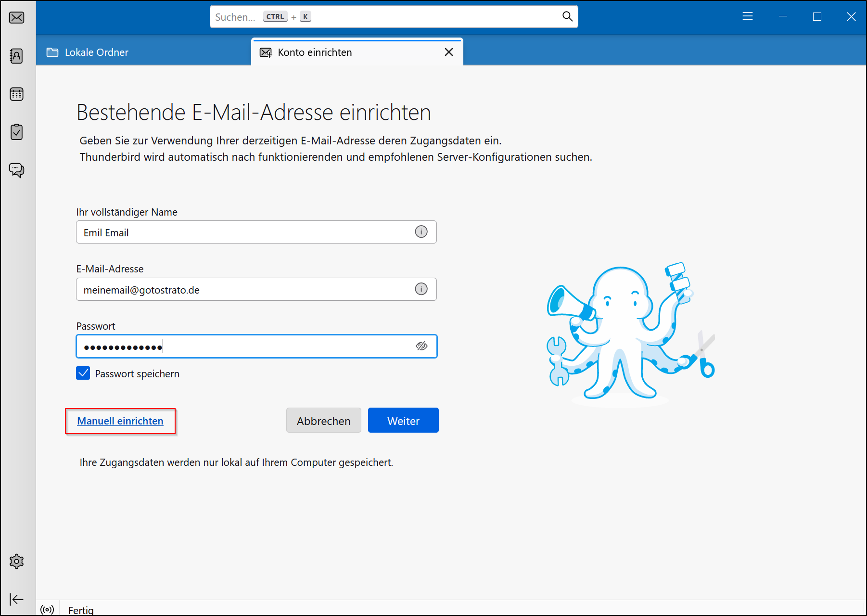Click the Manuell einrichten link
The width and height of the screenshot is (867, 616).
click(x=120, y=421)
